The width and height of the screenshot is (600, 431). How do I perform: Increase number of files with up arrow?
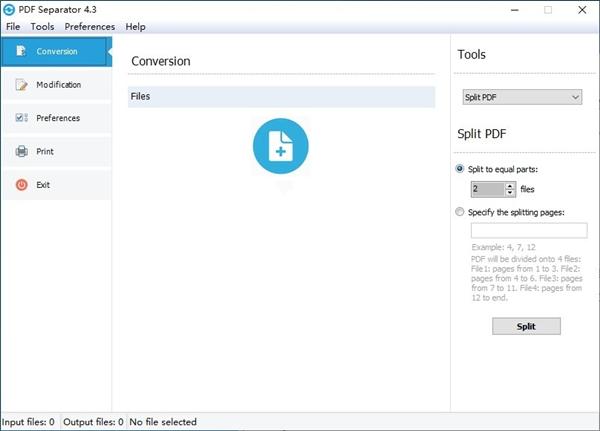(x=510, y=186)
